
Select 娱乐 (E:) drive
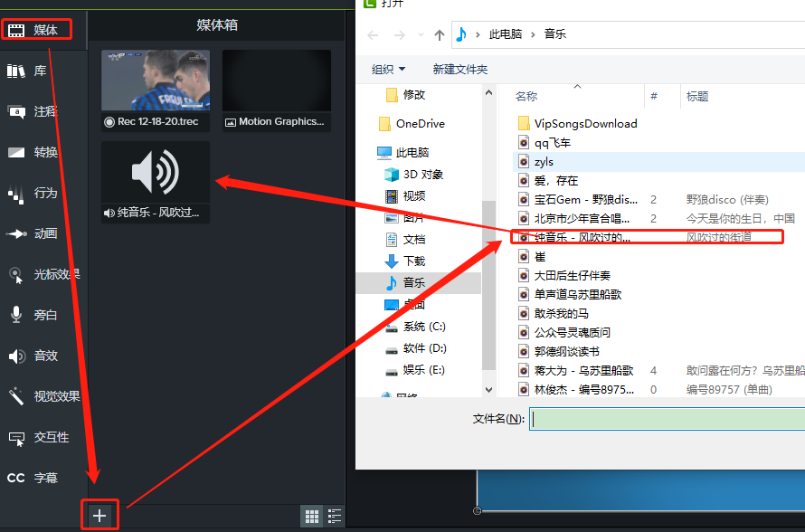point(415,370)
